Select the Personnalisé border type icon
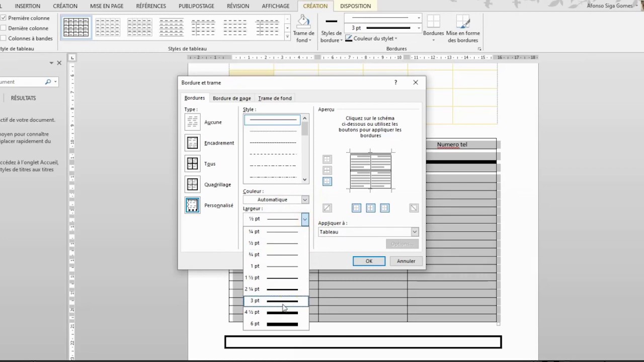 pos(192,205)
